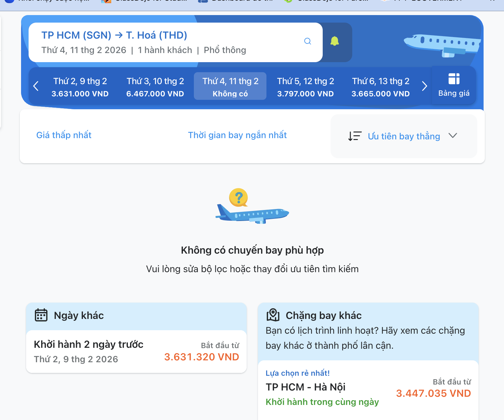Select the Thứ 6, 13 thg 2 date tab
Screen dimensions: 504x420
[380, 86]
